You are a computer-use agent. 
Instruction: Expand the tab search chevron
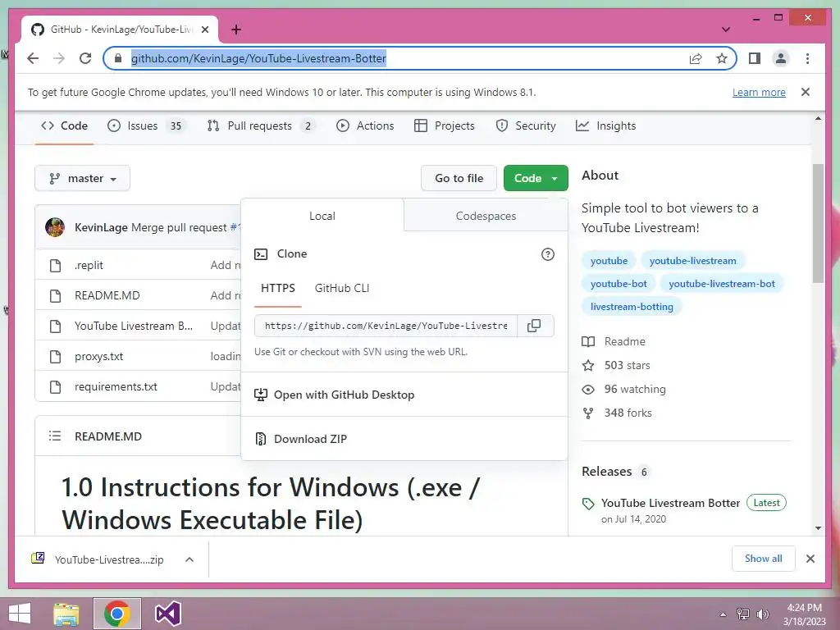[726, 30]
